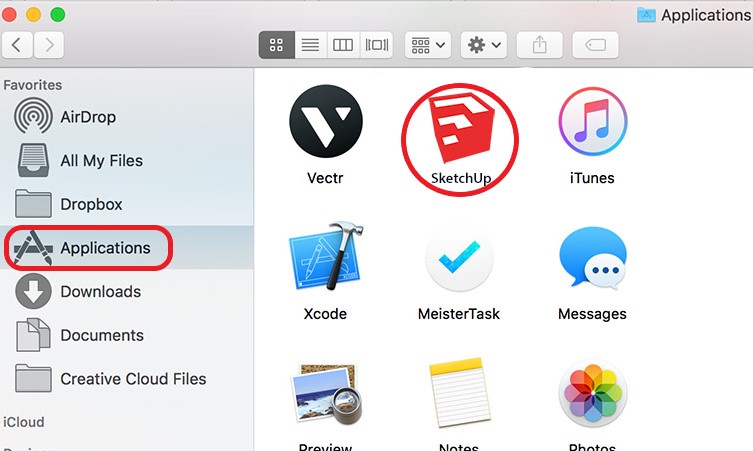Close the Finder window with red button

click(9, 14)
